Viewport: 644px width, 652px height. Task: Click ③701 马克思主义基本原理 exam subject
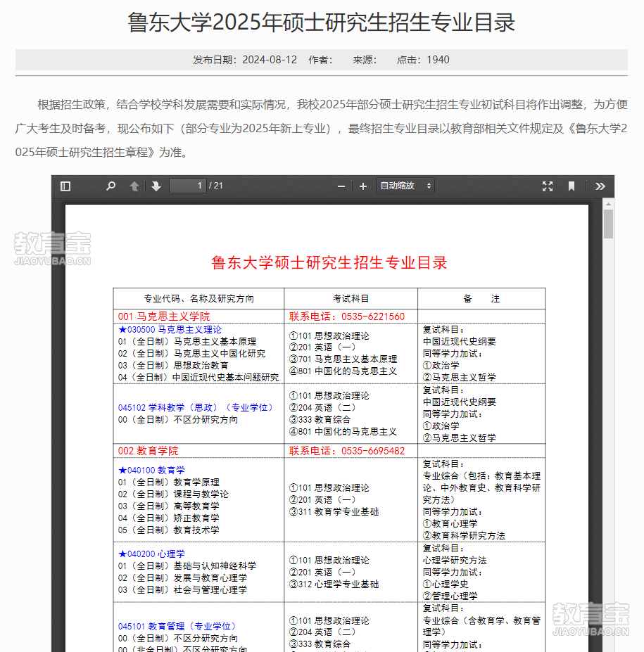coord(343,359)
